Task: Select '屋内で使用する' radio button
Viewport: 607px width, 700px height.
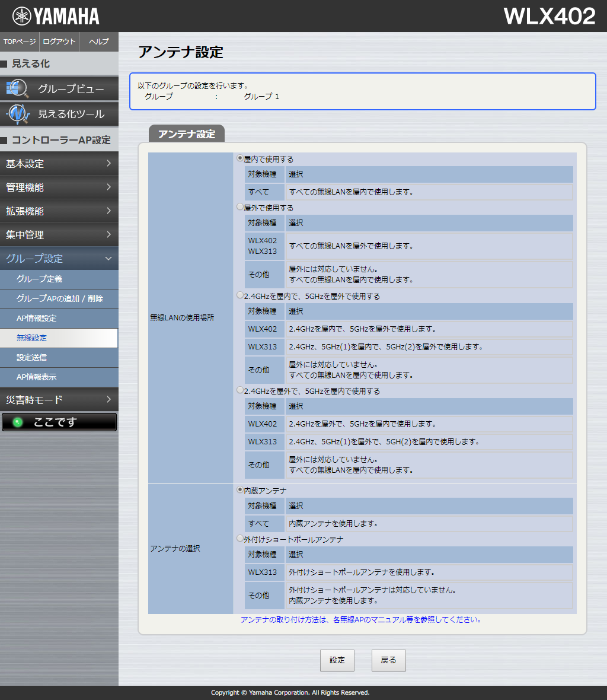Action: click(x=240, y=158)
